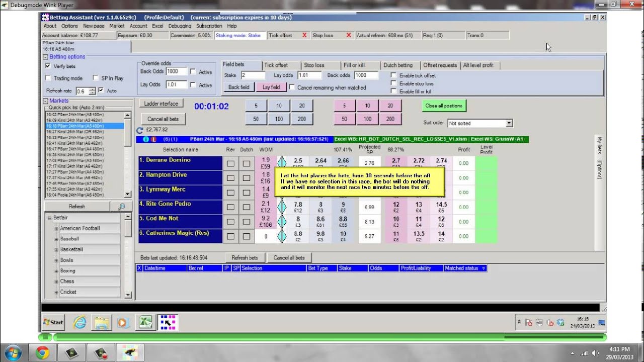This screenshot has height=362, width=644.
Task: Expand the Baseball tree node
Action: tap(56, 239)
